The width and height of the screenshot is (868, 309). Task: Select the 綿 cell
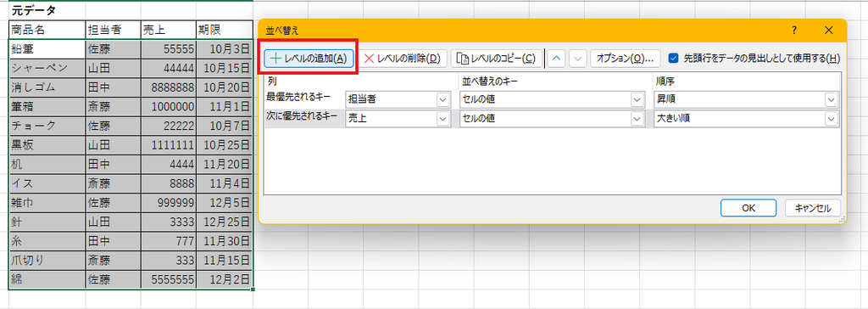pos(47,279)
